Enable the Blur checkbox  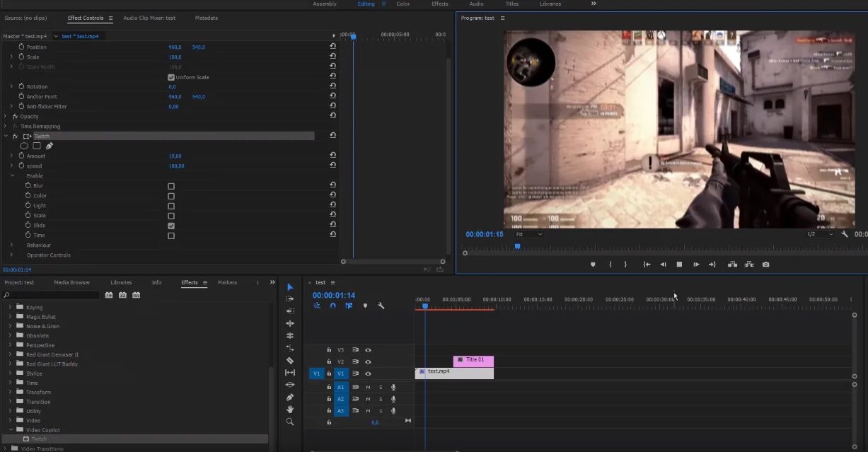(x=171, y=186)
